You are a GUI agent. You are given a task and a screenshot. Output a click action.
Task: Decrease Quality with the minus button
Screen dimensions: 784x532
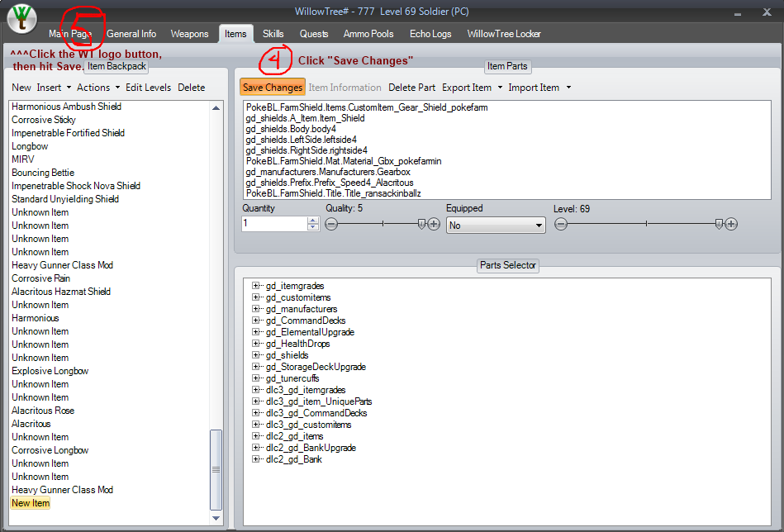331,225
